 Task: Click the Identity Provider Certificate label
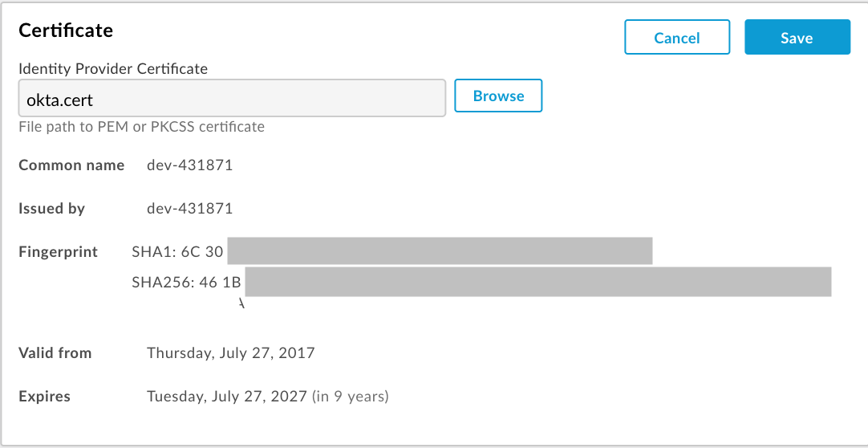coord(113,69)
